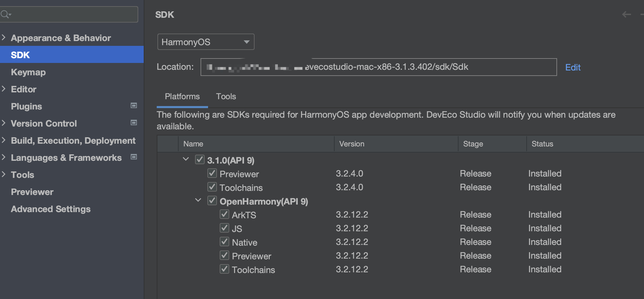Click the Version column header
The height and width of the screenshot is (299, 644).
coord(396,144)
